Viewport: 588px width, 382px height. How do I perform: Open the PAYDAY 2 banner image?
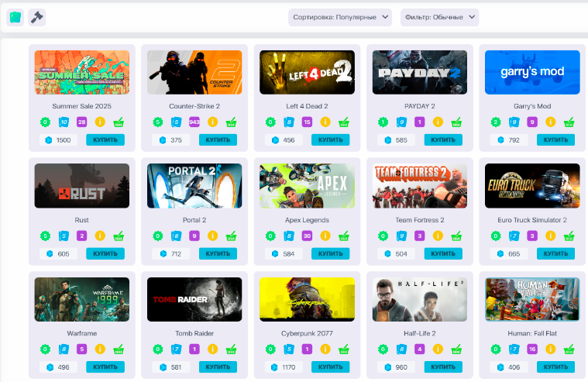[x=420, y=72]
